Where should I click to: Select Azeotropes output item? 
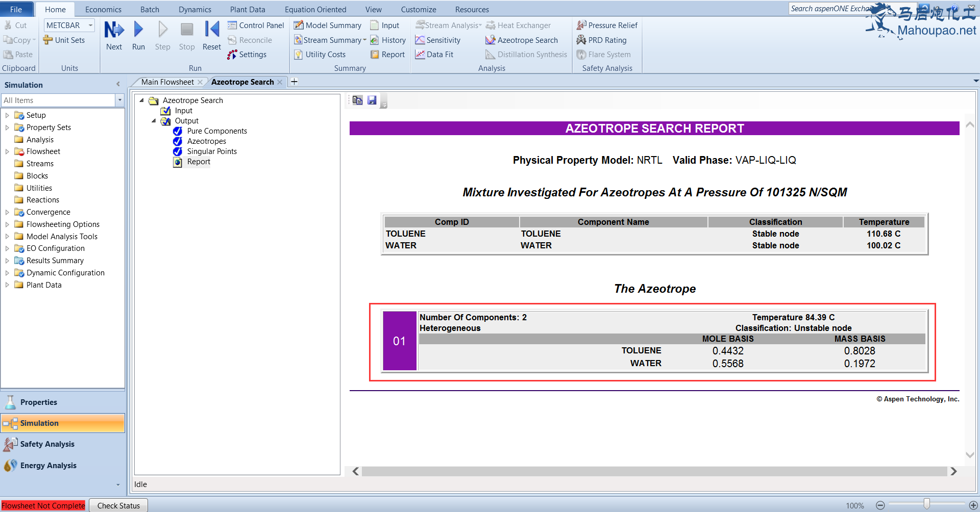(207, 141)
